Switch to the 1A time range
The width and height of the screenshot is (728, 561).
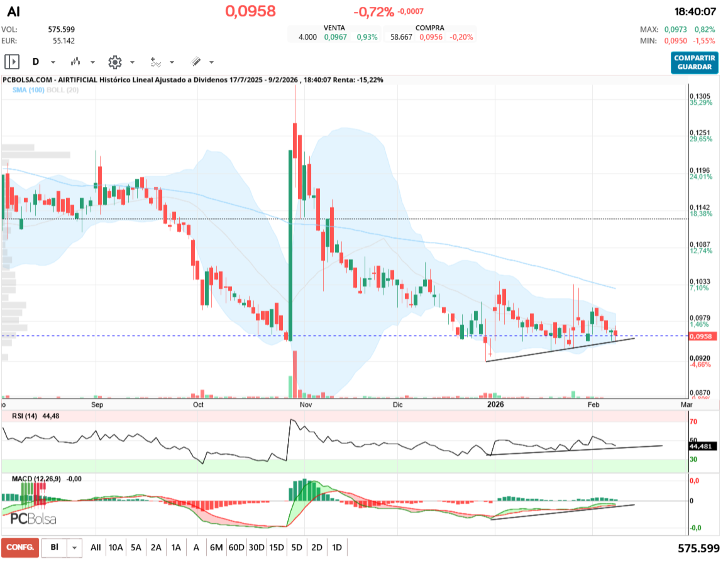coord(176,548)
